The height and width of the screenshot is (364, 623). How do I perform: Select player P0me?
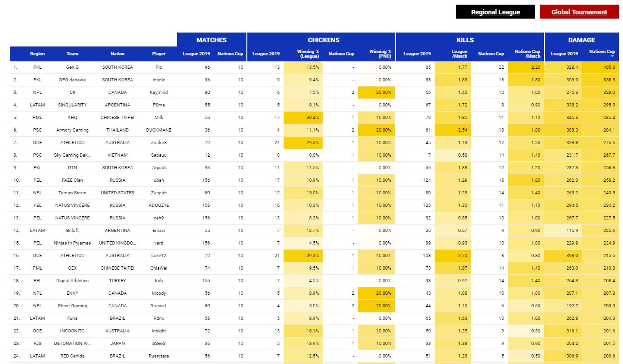(x=159, y=105)
